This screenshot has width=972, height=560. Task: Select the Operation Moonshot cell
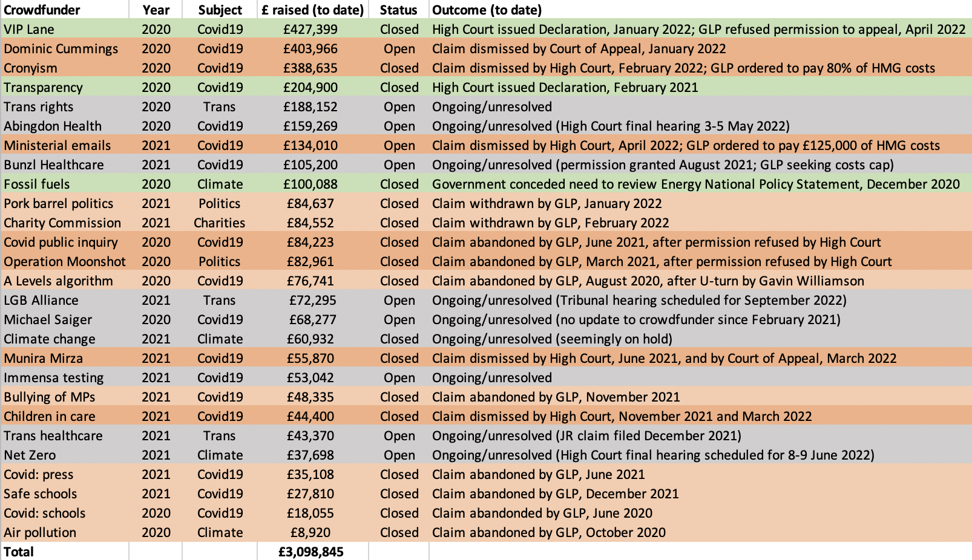65,261
